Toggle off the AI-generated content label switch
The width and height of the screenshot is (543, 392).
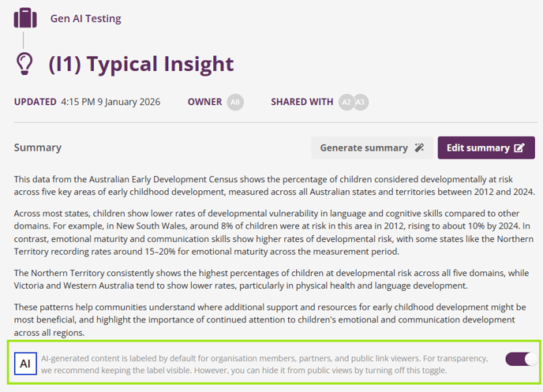point(521,359)
